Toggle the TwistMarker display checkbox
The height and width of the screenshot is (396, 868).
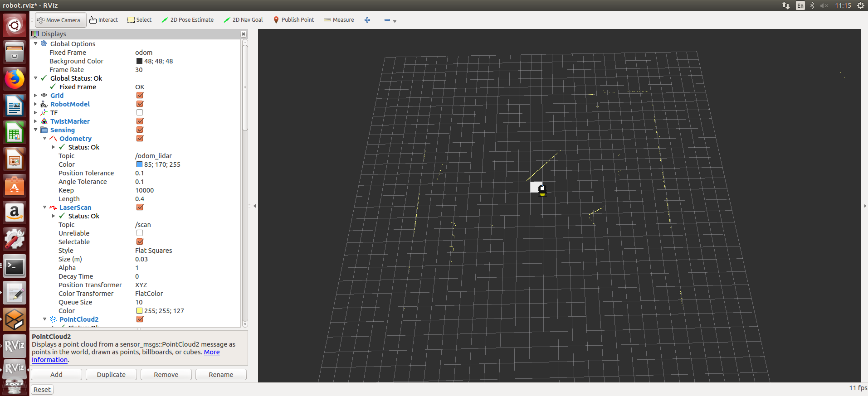[x=140, y=121]
